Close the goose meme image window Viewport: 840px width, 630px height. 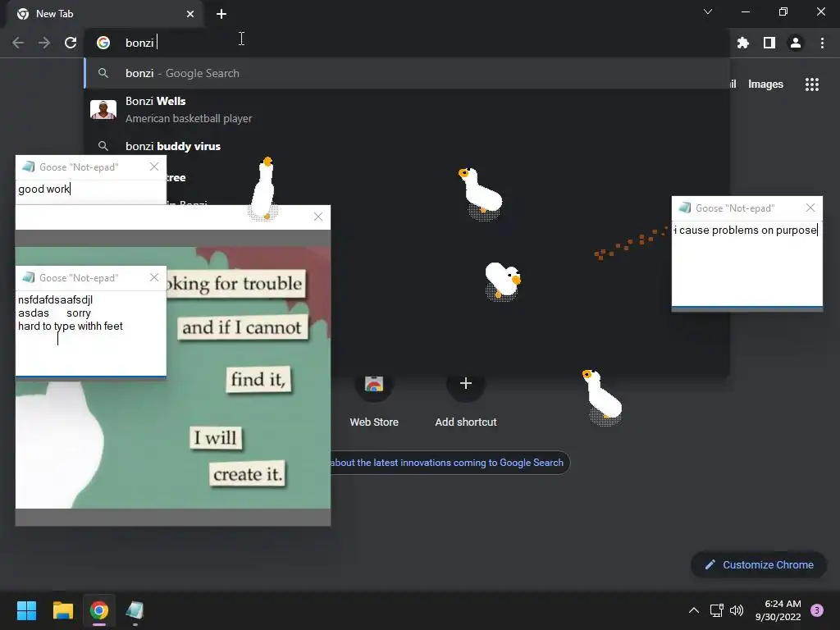(x=318, y=217)
